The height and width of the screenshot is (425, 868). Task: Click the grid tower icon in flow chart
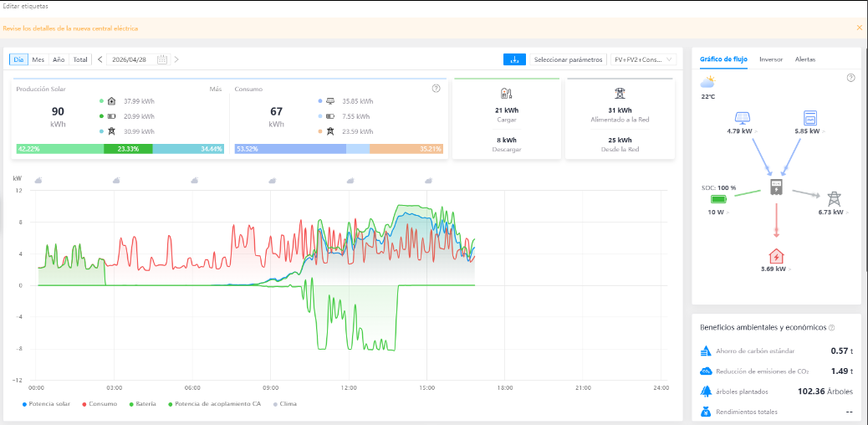coord(834,199)
